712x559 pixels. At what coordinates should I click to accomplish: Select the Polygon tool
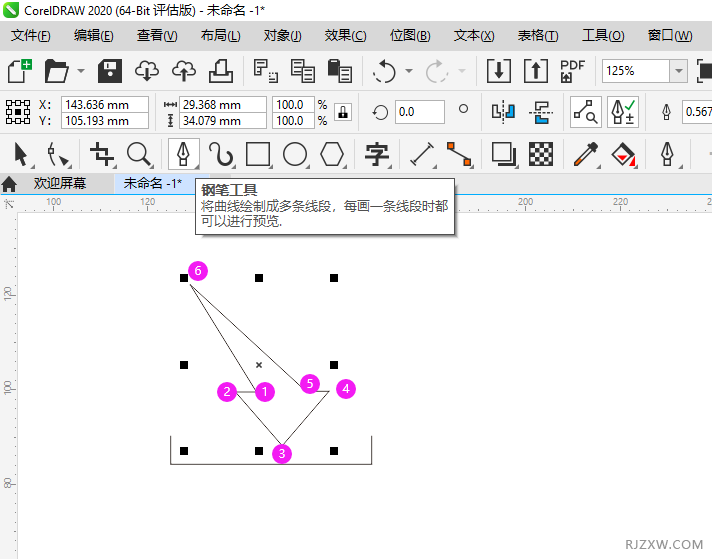(x=332, y=154)
